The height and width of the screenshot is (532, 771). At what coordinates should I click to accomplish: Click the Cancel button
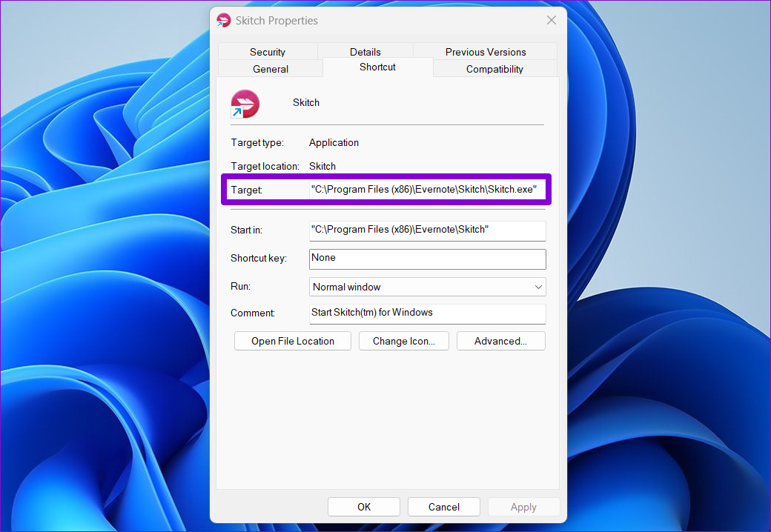443,507
